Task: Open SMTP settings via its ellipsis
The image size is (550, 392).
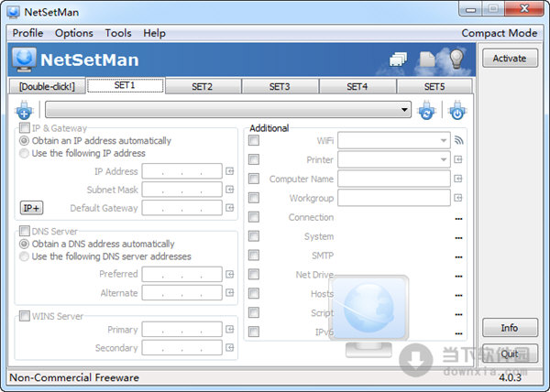Action: click(x=458, y=257)
